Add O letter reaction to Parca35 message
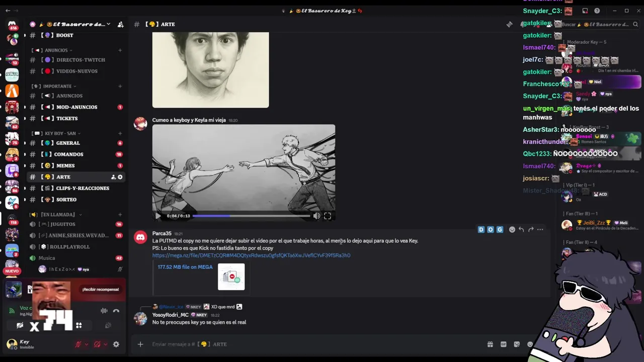The image size is (644, 362). [491, 230]
